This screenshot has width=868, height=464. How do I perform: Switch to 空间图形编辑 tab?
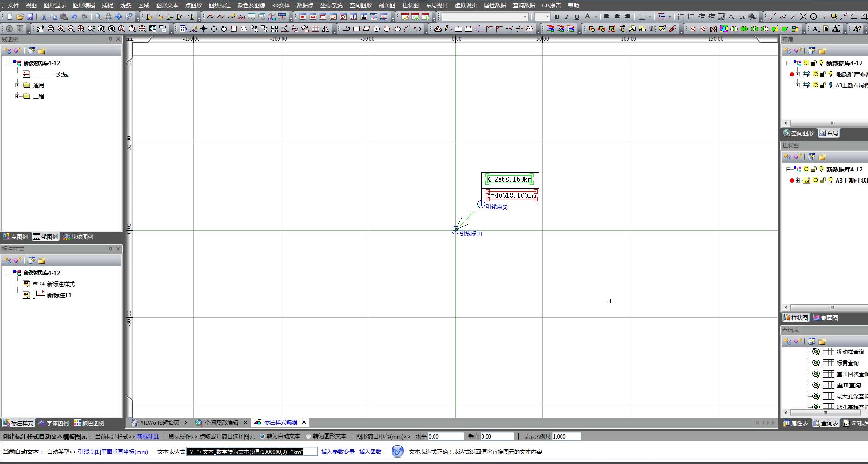(221, 422)
